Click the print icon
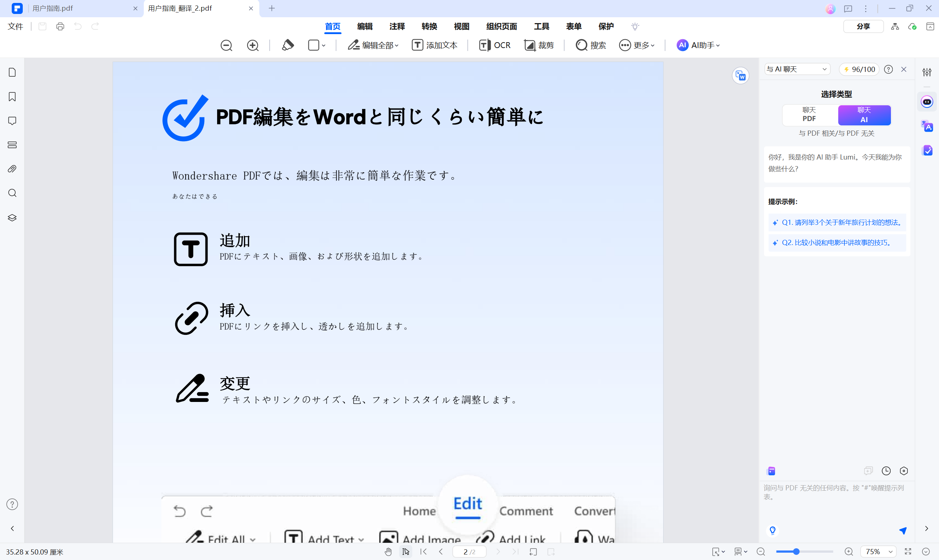Screen dimensions: 939x560 (x=60, y=26)
